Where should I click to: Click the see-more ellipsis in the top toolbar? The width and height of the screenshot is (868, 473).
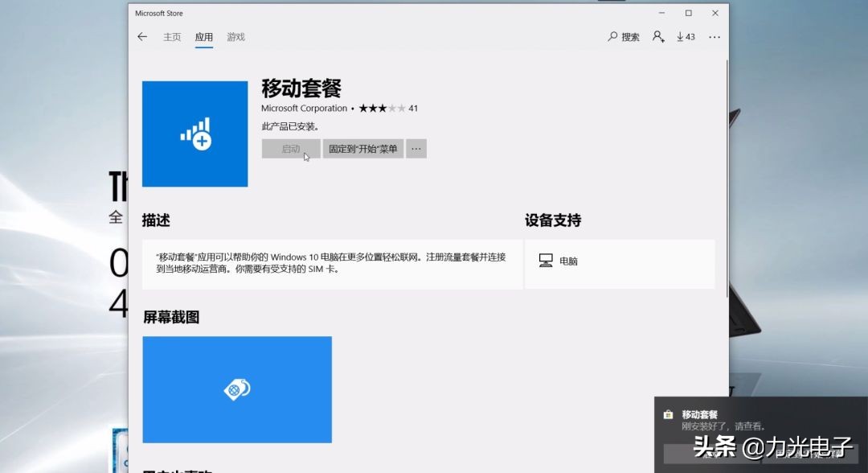coord(714,36)
